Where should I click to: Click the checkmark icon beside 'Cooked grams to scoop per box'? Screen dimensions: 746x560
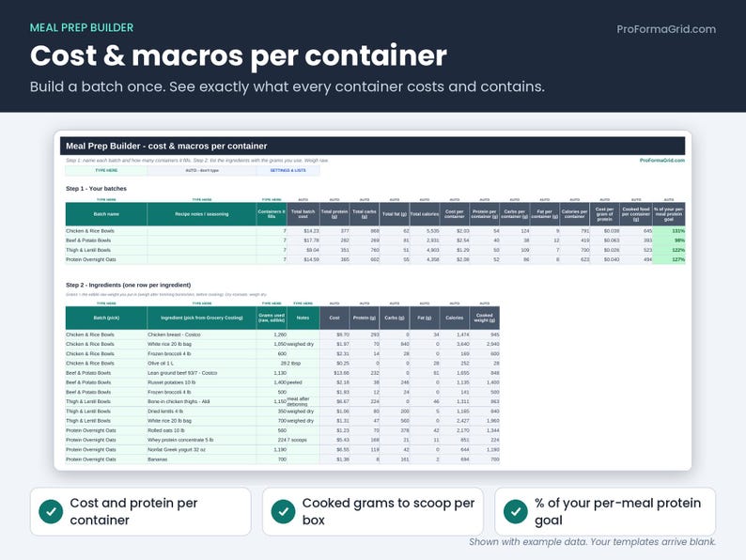[283, 511]
